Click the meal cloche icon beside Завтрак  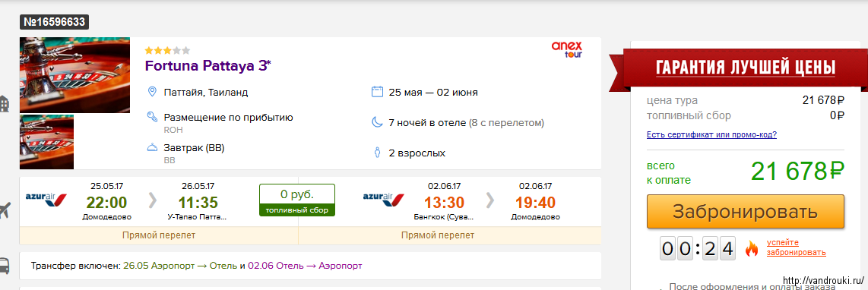click(x=152, y=148)
